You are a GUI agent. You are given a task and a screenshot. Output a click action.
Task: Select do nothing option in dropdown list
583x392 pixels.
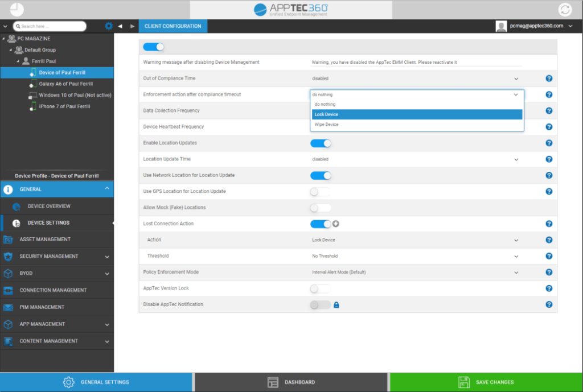coord(417,105)
